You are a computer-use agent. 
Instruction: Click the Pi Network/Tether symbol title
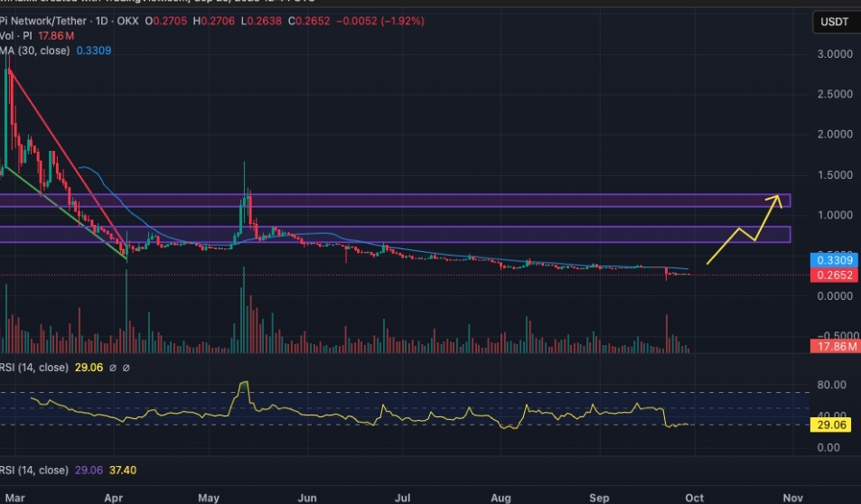tap(43, 21)
